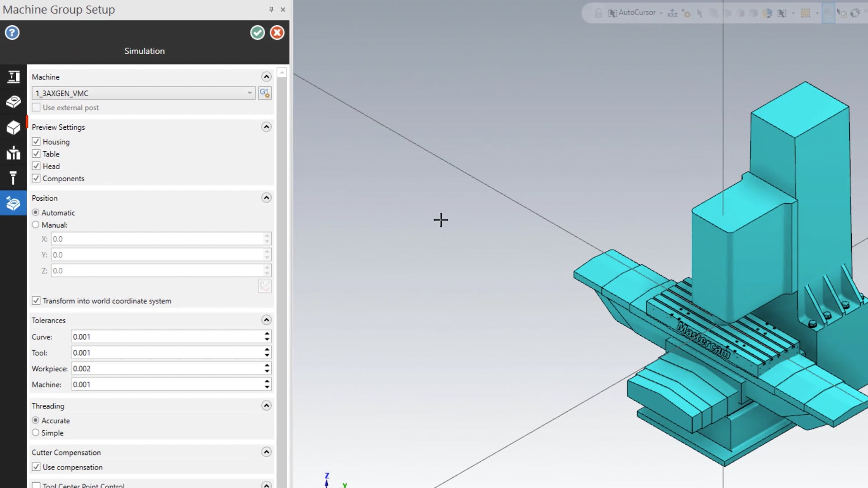
Task: Click the green checkmark confirm button
Action: click(257, 32)
